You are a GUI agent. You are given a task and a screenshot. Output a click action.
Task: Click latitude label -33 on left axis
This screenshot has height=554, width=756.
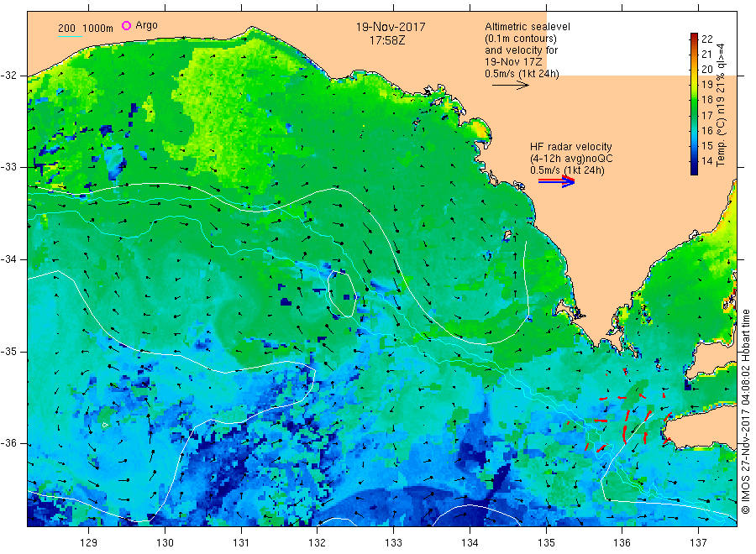pyautogui.click(x=9, y=167)
